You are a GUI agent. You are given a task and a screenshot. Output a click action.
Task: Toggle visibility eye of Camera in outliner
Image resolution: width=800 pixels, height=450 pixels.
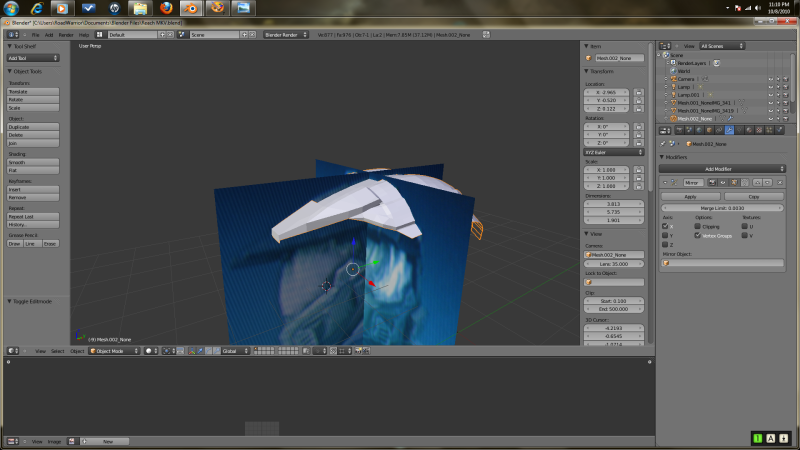[770, 79]
